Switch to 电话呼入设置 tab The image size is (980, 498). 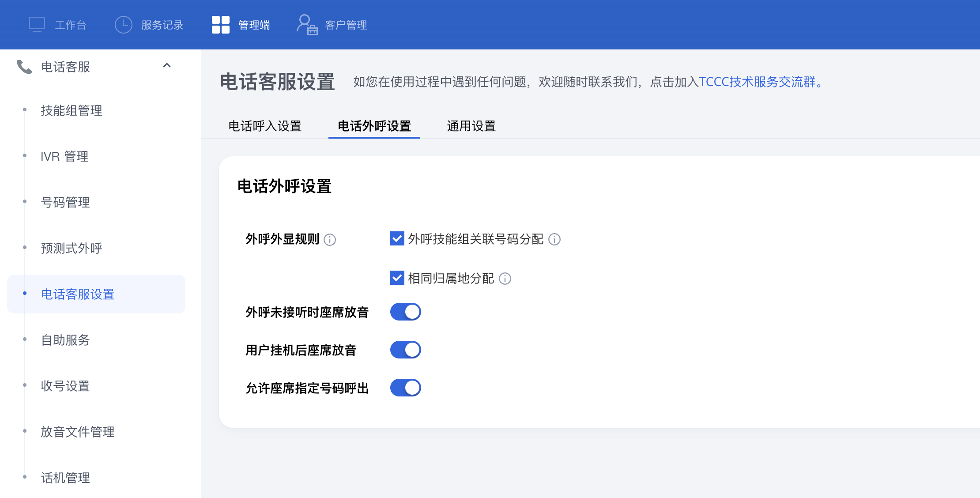[x=265, y=126]
